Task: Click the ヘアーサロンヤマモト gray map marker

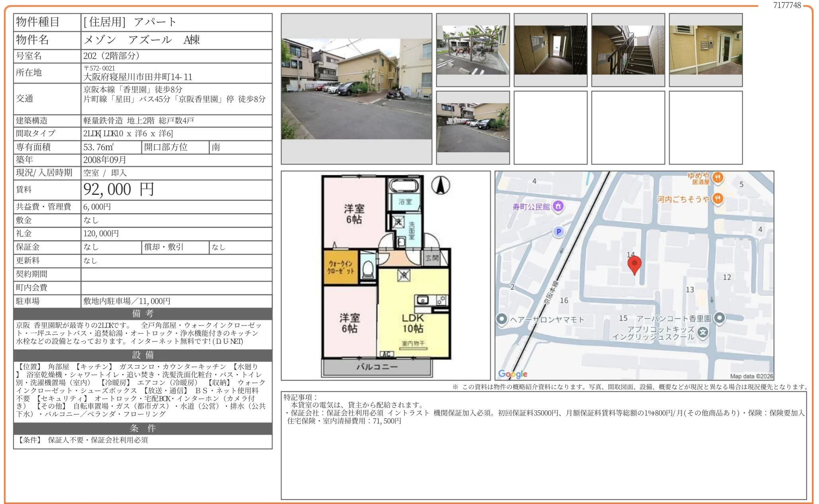Action: click(502, 319)
